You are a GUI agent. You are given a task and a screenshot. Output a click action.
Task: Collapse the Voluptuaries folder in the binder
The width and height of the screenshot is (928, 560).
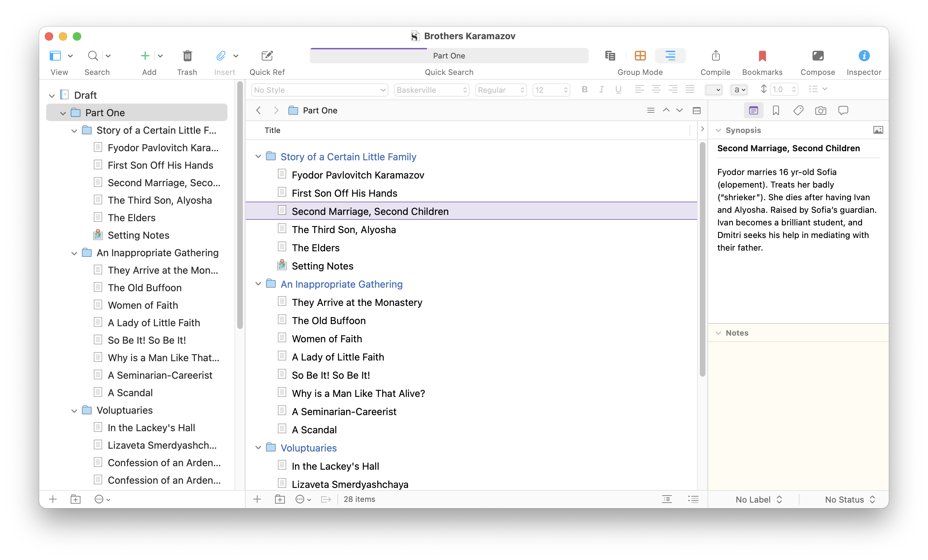(x=74, y=411)
